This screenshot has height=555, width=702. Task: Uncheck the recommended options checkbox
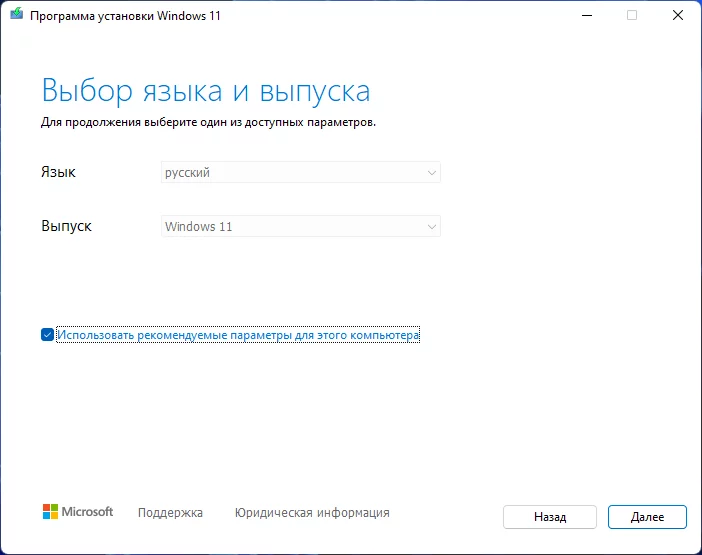47,335
